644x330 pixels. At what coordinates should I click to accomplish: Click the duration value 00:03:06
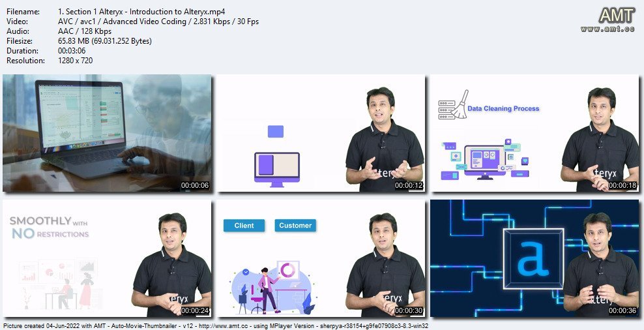71,51
